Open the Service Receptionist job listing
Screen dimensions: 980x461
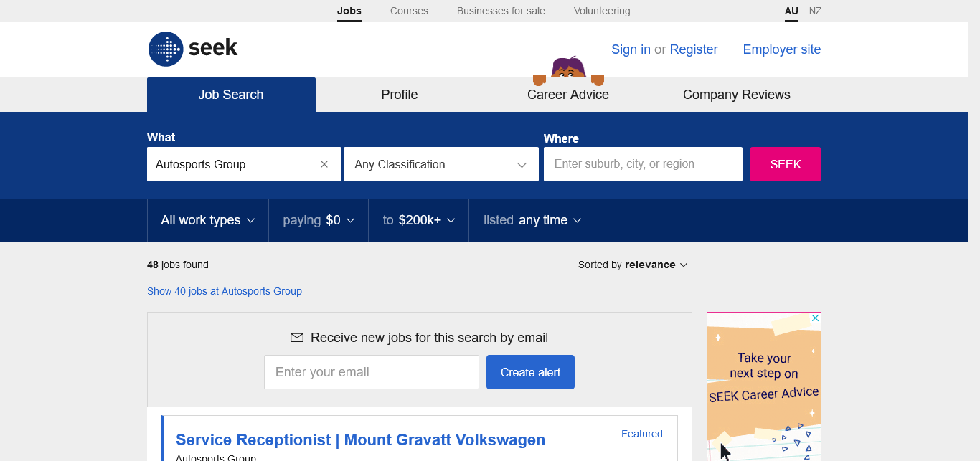coord(360,439)
